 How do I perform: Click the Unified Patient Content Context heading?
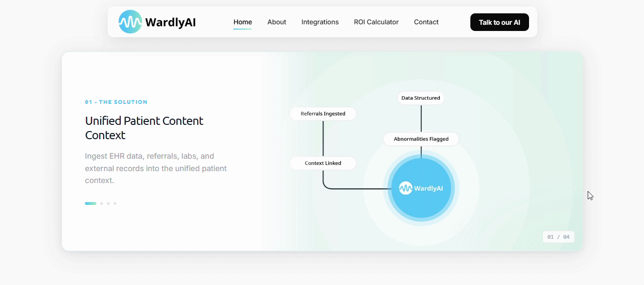point(144,128)
